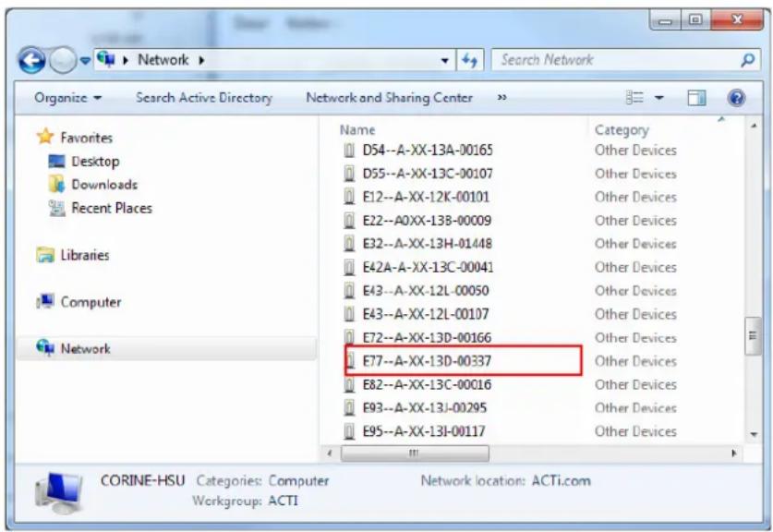
Task: Click Recent Places icon
Action: 56,208
